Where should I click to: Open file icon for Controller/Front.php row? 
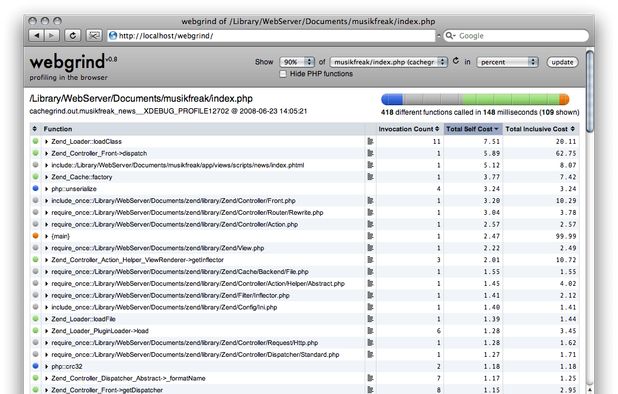pos(370,201)
